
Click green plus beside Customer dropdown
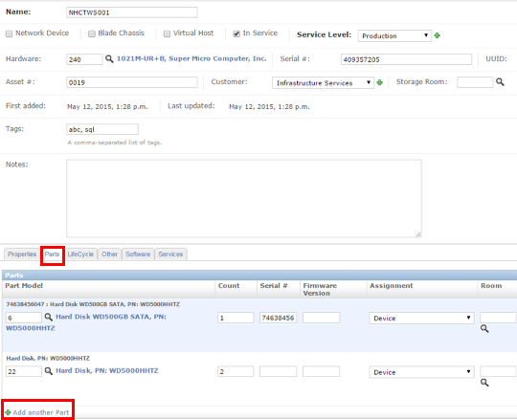tap(380, 82)
